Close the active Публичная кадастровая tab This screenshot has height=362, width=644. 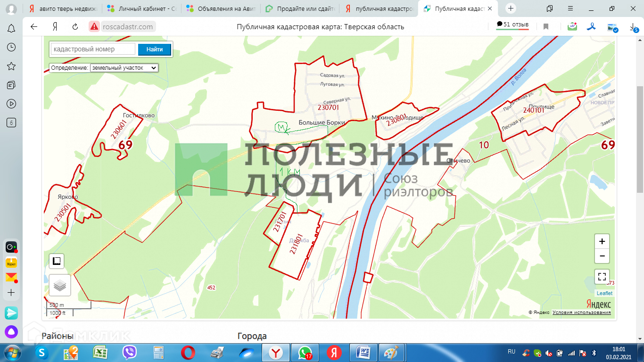[x=490, y=8]
